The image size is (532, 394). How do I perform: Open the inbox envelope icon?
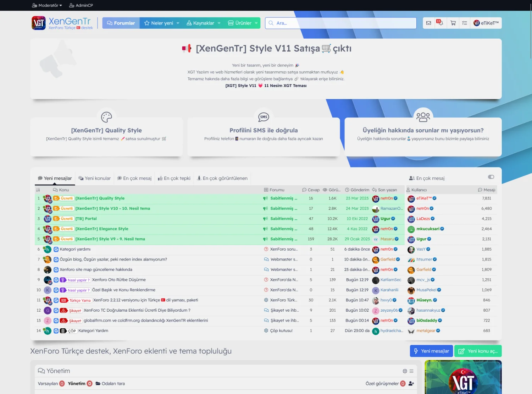(428, 23)
